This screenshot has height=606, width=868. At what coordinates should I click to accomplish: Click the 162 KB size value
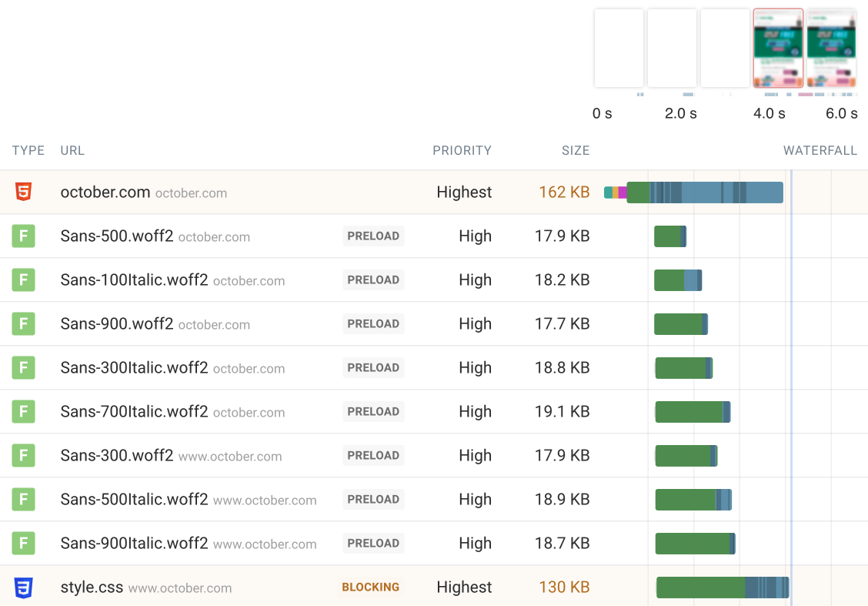coord(564,193)
